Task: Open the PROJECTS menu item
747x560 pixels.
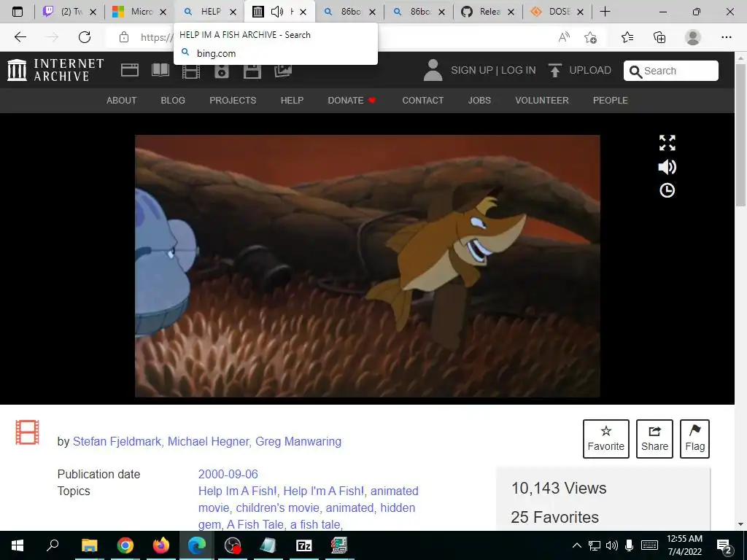Action: [x=233, y=101]
